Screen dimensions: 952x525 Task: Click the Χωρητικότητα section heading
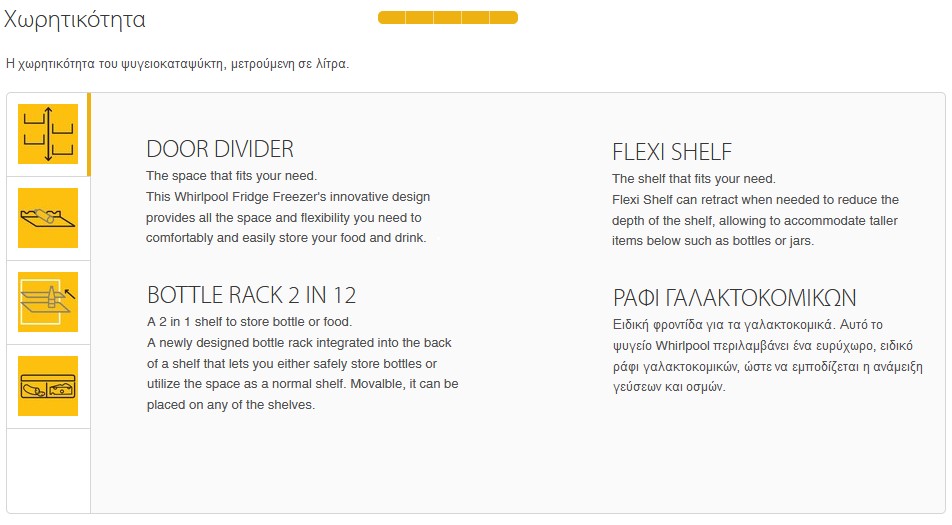click(75, 19)
